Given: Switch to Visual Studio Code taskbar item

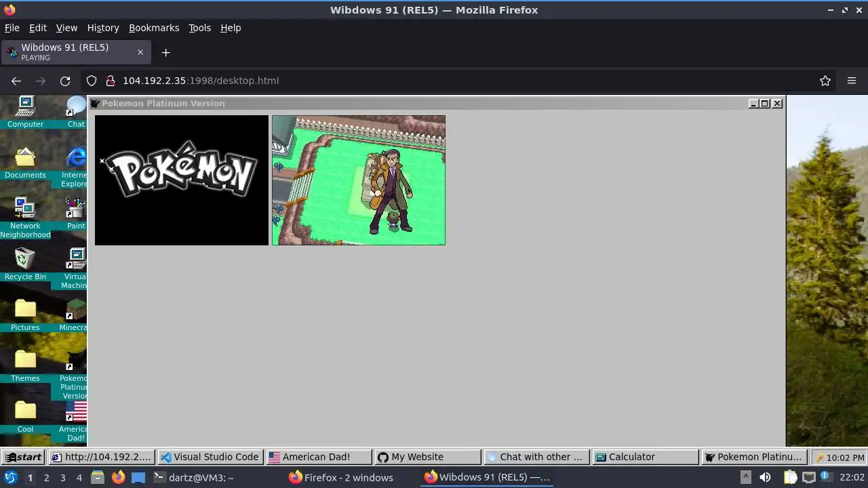Looking at the screenshot, I should pos(210,457).
